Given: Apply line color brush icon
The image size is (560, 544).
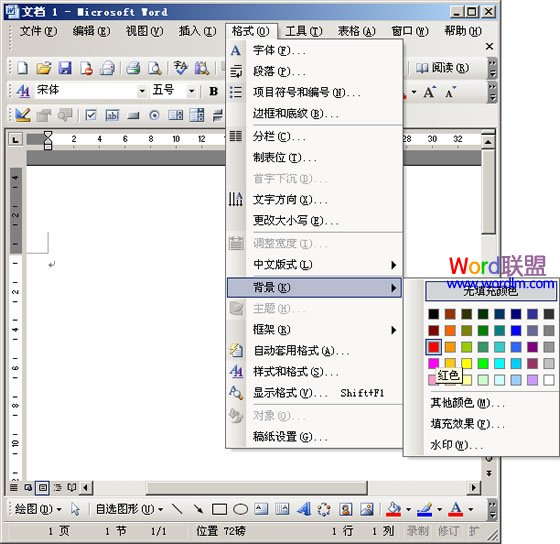Looking at the screenshot, I should [424, 509].
